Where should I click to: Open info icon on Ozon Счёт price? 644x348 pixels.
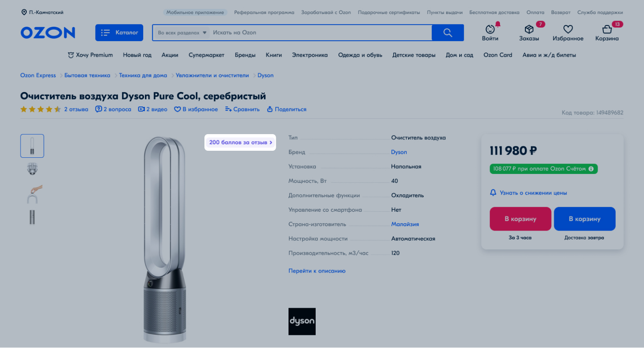[x=591, y=169]
